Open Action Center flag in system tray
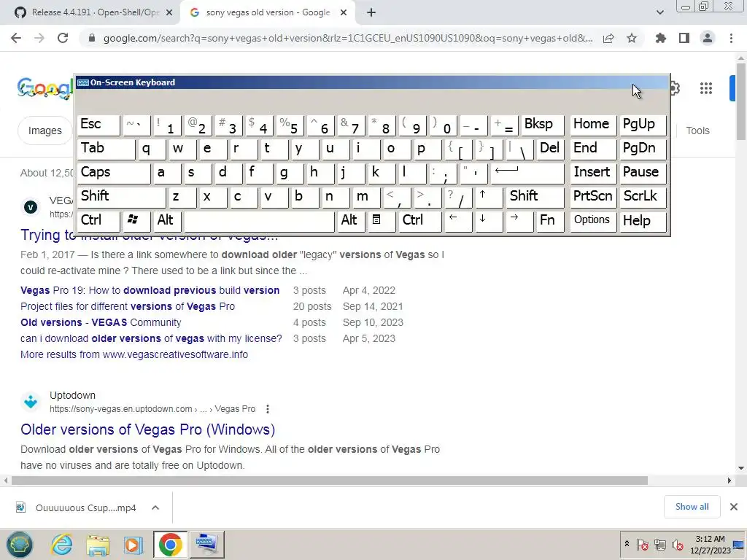747x560 pixels. click(643, 544)
